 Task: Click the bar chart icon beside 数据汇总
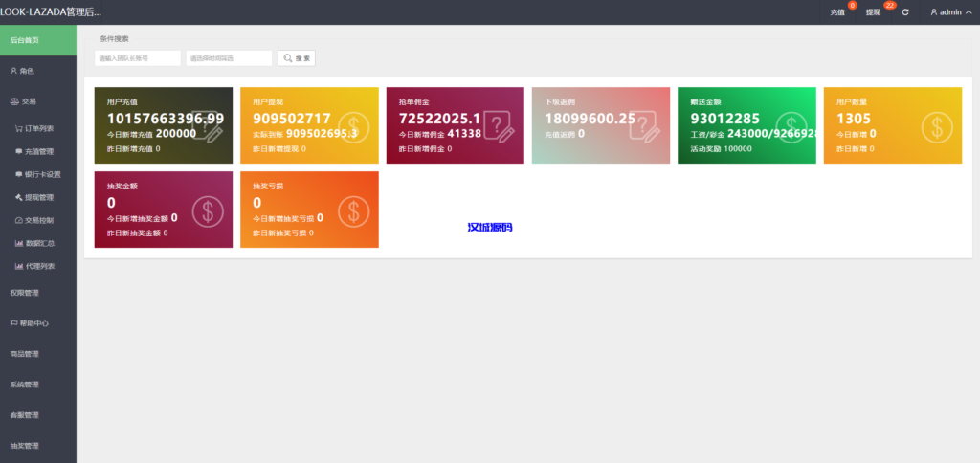19,243
